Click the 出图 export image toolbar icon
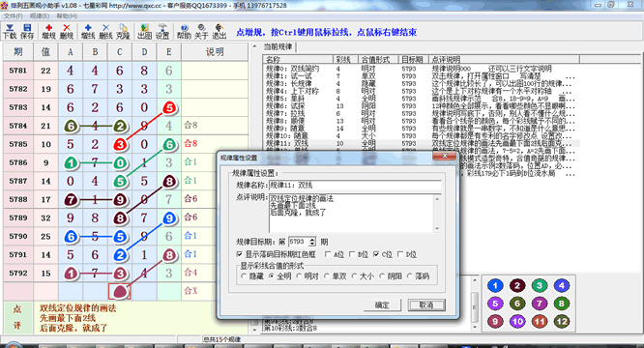The width and height of the screenshot is (644, 348). [145, 32]
